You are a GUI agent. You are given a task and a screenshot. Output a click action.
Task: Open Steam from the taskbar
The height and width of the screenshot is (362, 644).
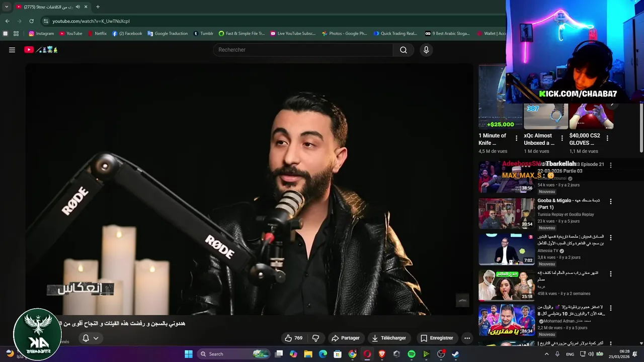tap(455, 354)
